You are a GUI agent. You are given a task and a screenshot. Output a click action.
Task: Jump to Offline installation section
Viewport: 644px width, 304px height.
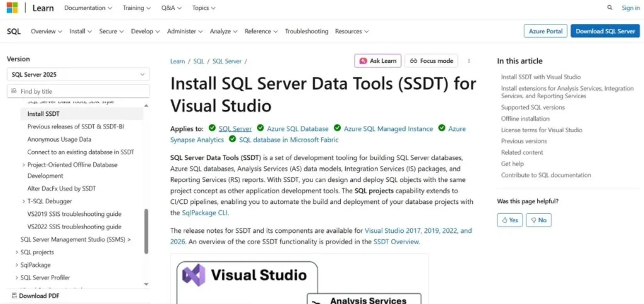click(525, 118)
